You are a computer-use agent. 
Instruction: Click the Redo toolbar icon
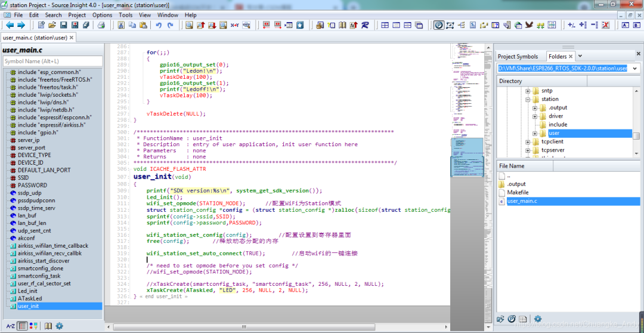(x=170, y=25)
